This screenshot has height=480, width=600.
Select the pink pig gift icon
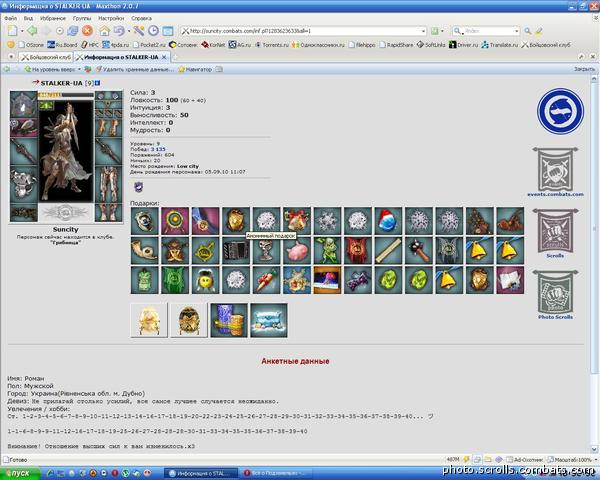pyautogui.click(x=297, y=250)
